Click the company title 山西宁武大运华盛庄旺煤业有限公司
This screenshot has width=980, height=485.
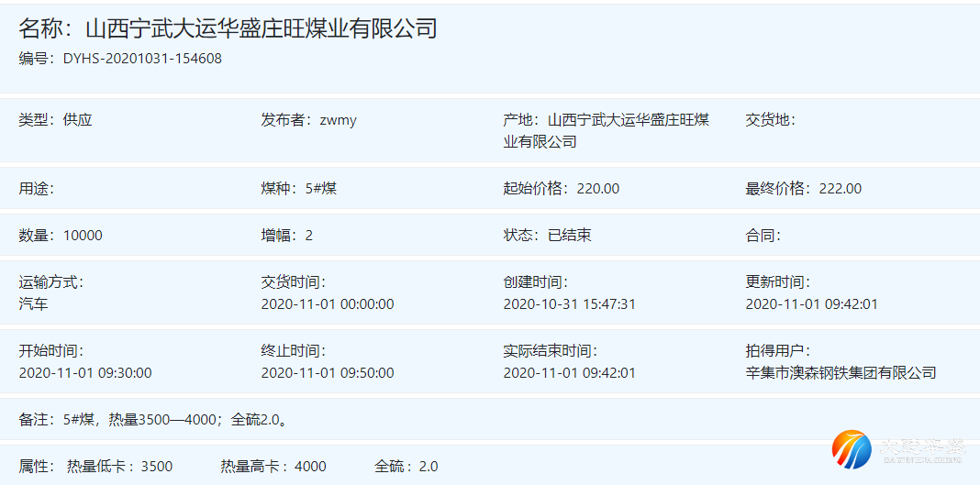coord(261,28)
